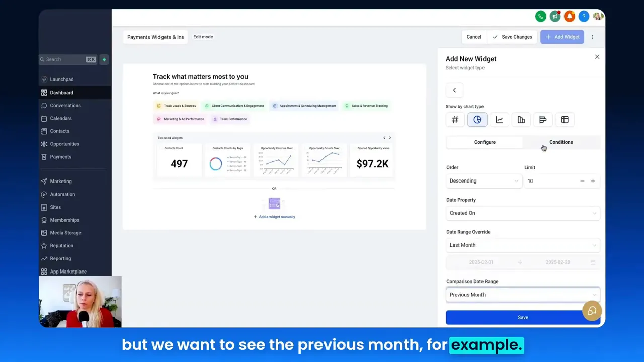Open Sites in the sidebar
The image size is (644, 362).
[75, 207]
